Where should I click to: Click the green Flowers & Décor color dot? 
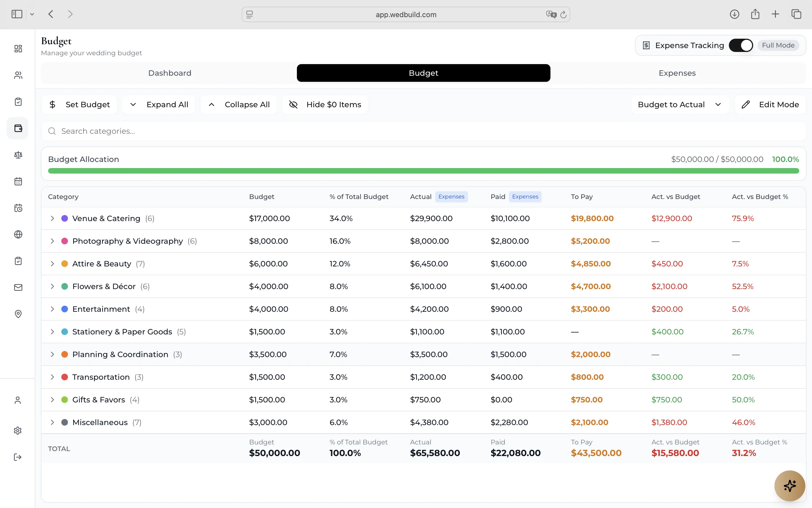[65, 286]
